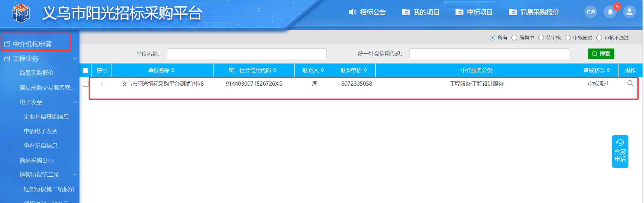Select the 审核通过 radio filter
This screenshot has width=644, height=203.
568,38
